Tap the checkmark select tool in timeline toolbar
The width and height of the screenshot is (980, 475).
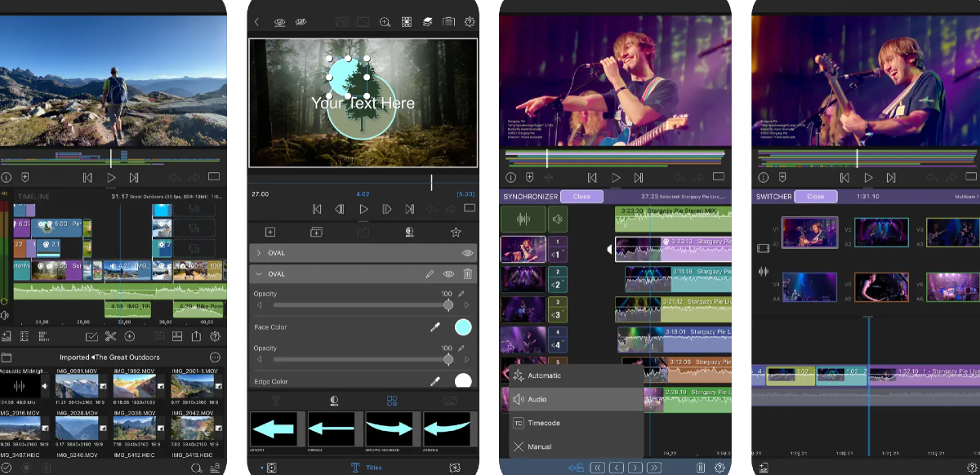tap(91, 336)
